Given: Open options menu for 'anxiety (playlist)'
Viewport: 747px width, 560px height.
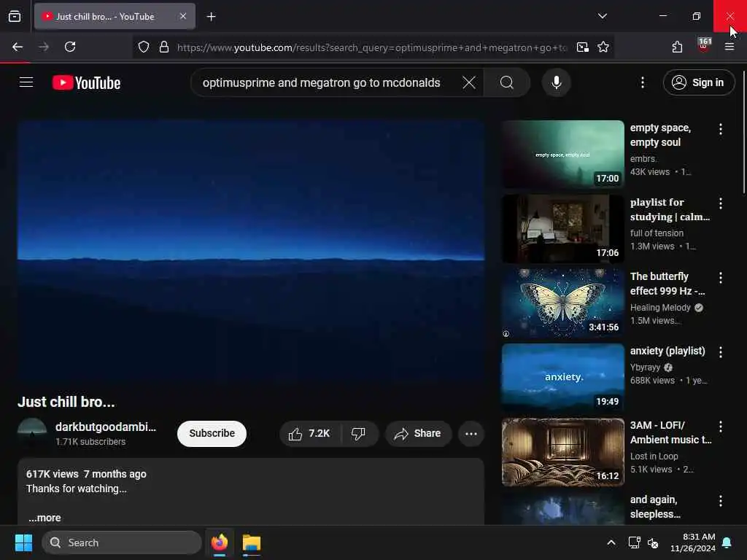Looking at the screenshot, I should [x=720, y=352].
